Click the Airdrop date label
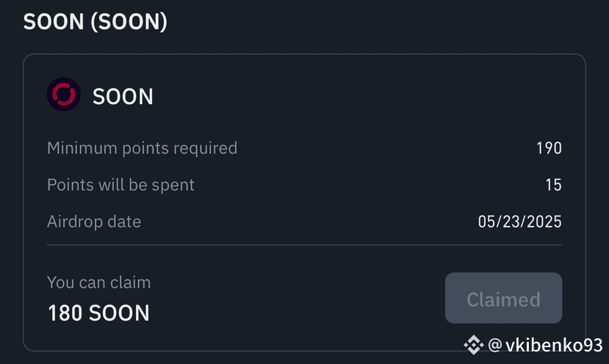This screenshot has width=609, height=364. click(x=94, y=222)
